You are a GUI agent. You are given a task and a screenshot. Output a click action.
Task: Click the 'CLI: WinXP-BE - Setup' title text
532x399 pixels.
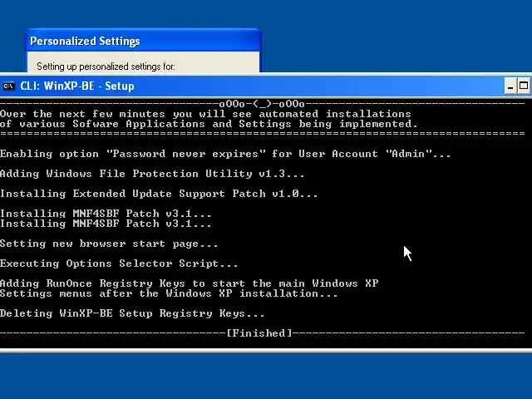pos(77,86)
